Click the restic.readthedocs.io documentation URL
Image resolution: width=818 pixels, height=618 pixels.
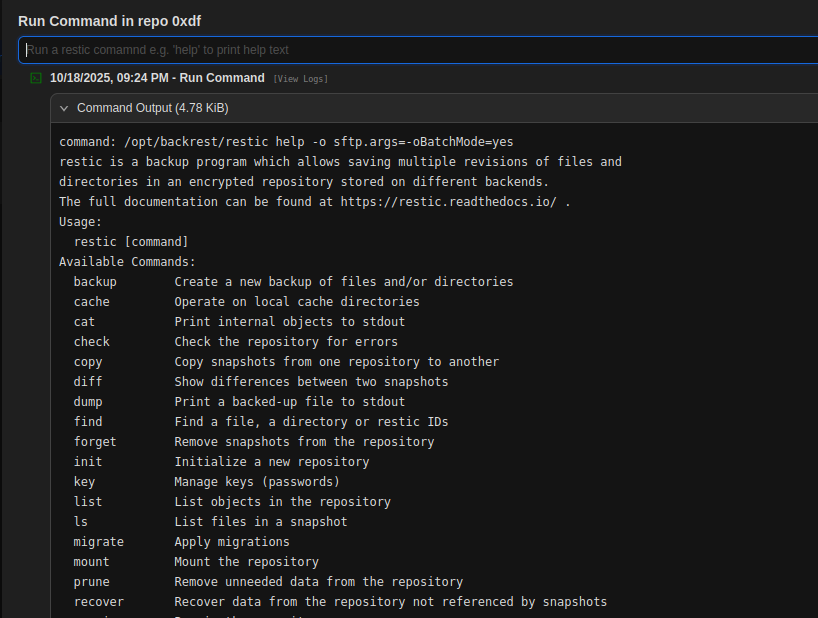coord(448,202)
